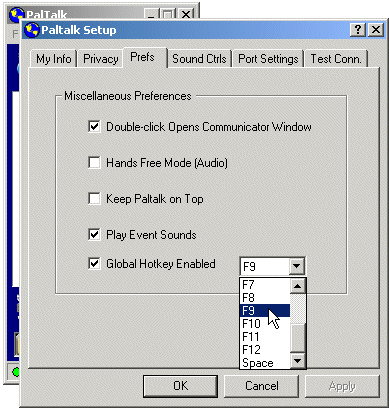Close the Paltalk Setup dialog
Image resolution: width=389 pixels, height=410 pixels.
coord(376,30)
